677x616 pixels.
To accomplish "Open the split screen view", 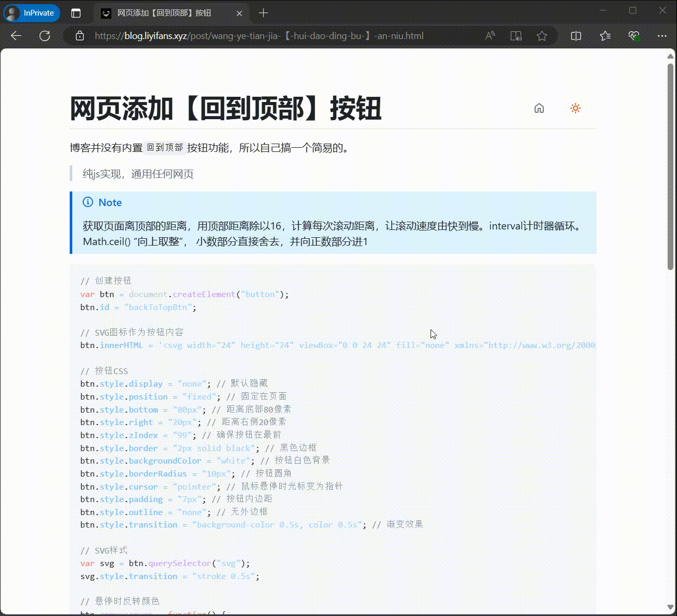I will click(x=576, y=36).
